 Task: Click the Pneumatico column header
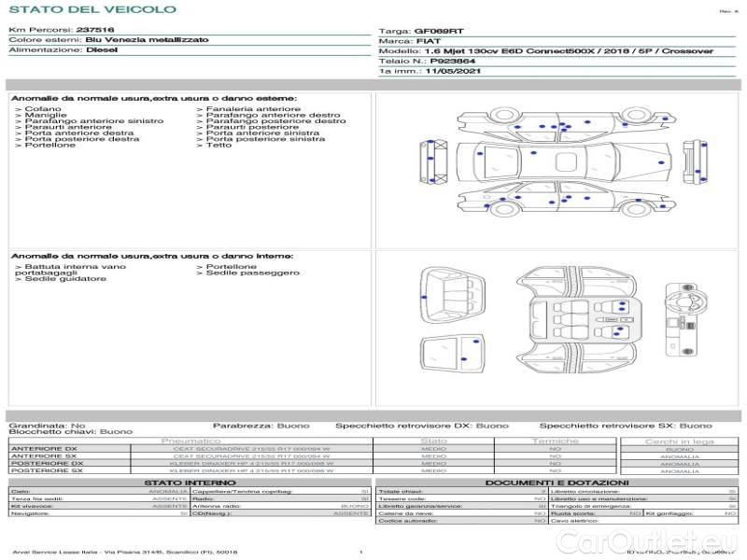(191, 441)
